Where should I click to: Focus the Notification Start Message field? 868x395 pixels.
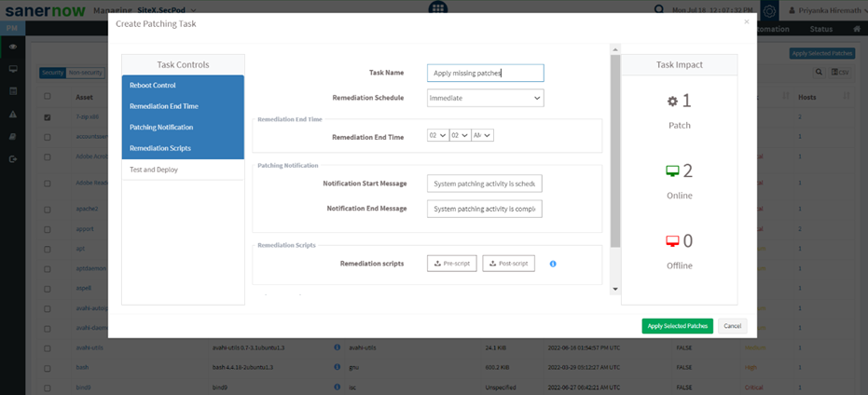point(485,184)
